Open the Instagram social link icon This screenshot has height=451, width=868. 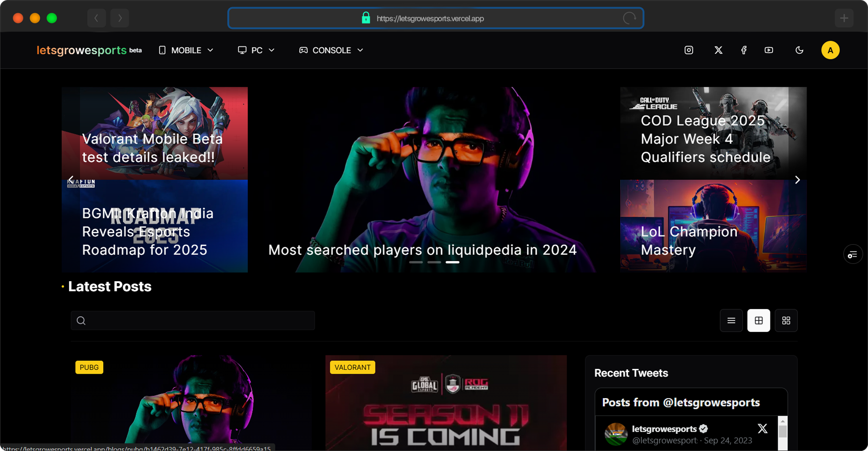tap(688, 50)
